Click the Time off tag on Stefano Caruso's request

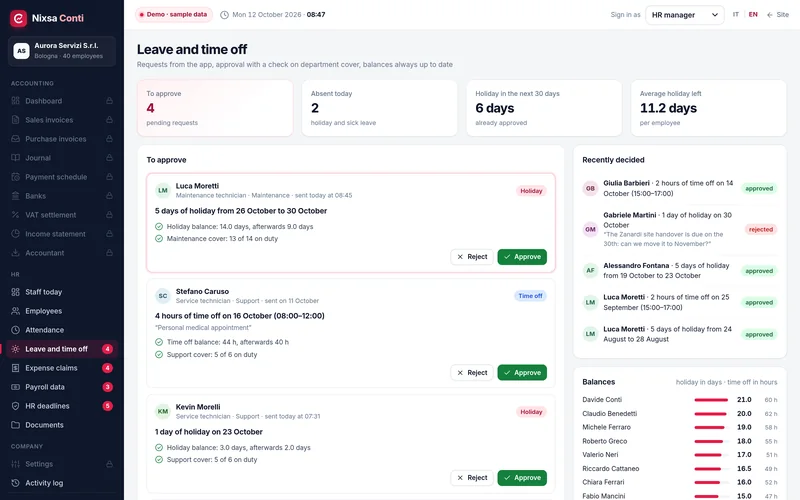click(x=530, y=296)
